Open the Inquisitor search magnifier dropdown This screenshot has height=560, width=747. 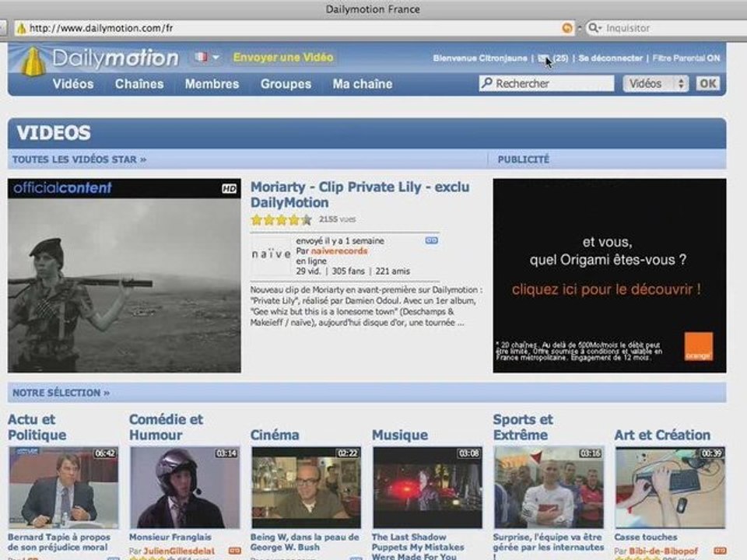point(594,28)
